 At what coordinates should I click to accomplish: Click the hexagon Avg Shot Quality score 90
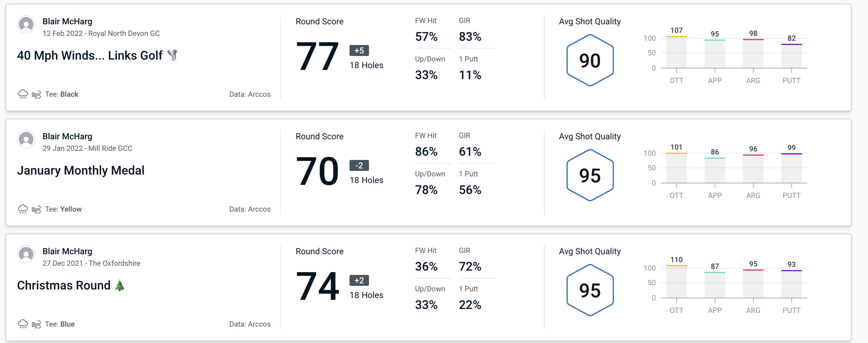(588, 59)
